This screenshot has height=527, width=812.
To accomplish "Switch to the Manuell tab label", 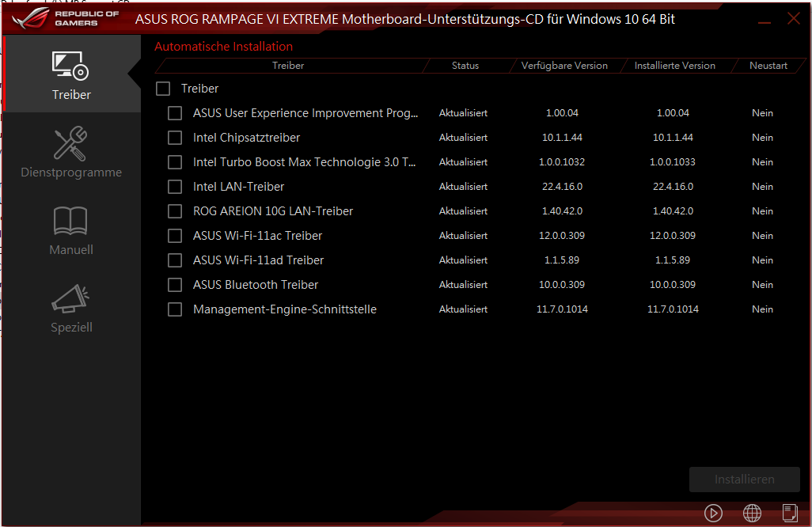I will point(71,249).
